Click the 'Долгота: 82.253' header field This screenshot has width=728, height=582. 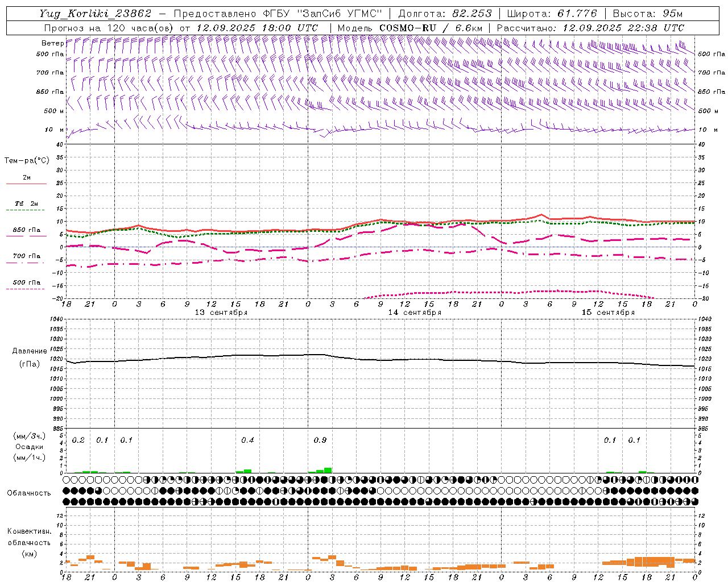pos(445,14)
